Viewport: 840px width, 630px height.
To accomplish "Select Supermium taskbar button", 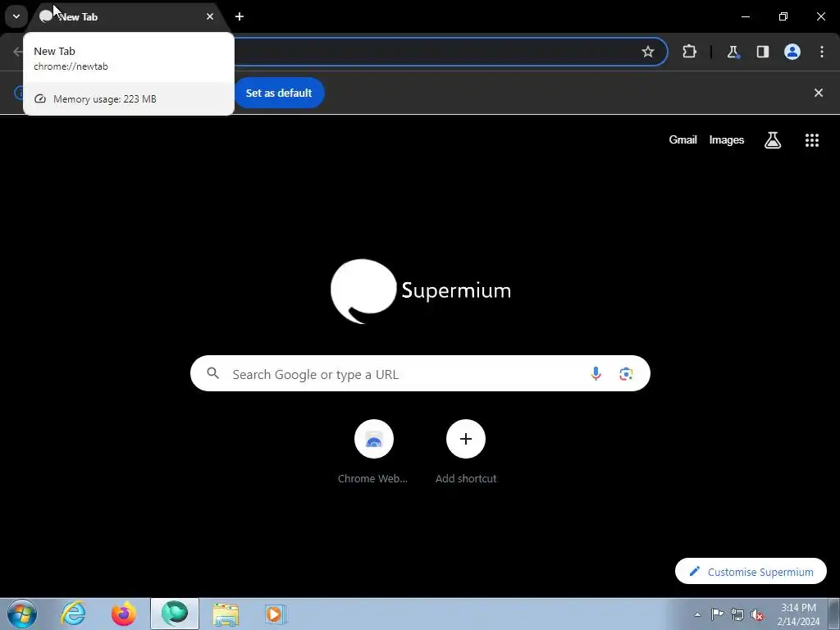I will click(175, 614).
